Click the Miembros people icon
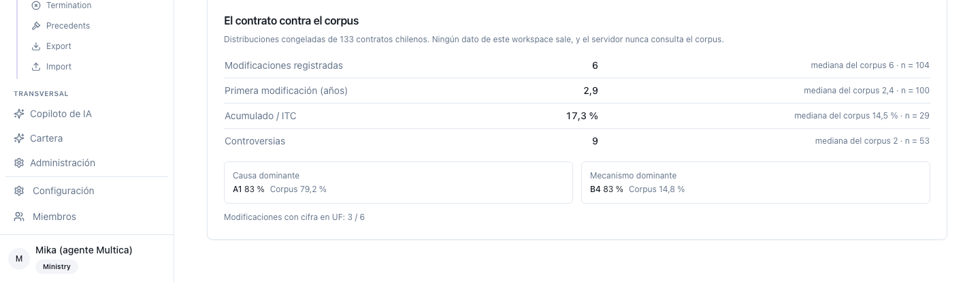The width and height of the screenshot is (980, 282). click(19, 217)
